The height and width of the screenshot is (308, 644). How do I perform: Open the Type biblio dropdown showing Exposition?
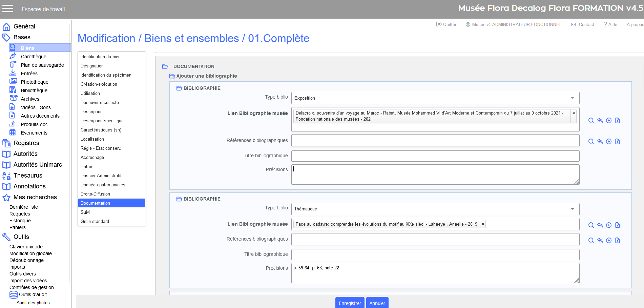tap(435, 98)
